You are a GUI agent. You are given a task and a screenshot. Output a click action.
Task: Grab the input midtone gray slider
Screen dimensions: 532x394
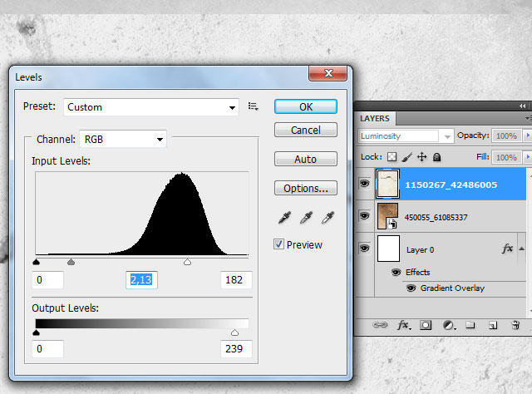[x=71, y=262]
